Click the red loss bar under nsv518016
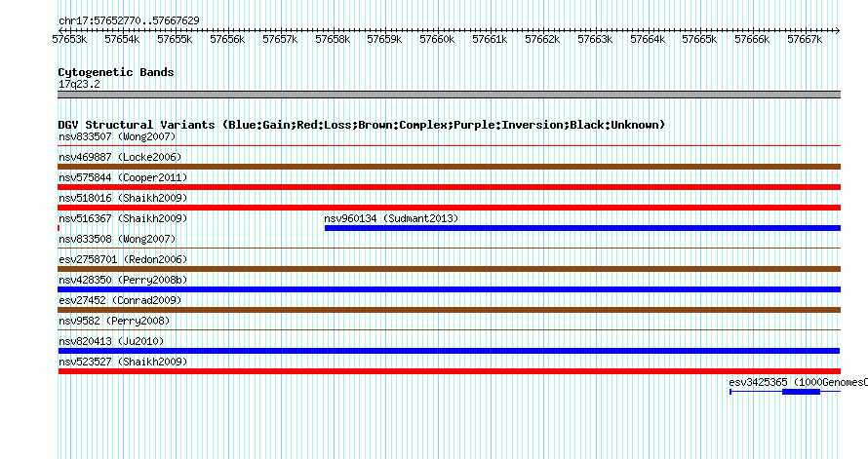 449,208
